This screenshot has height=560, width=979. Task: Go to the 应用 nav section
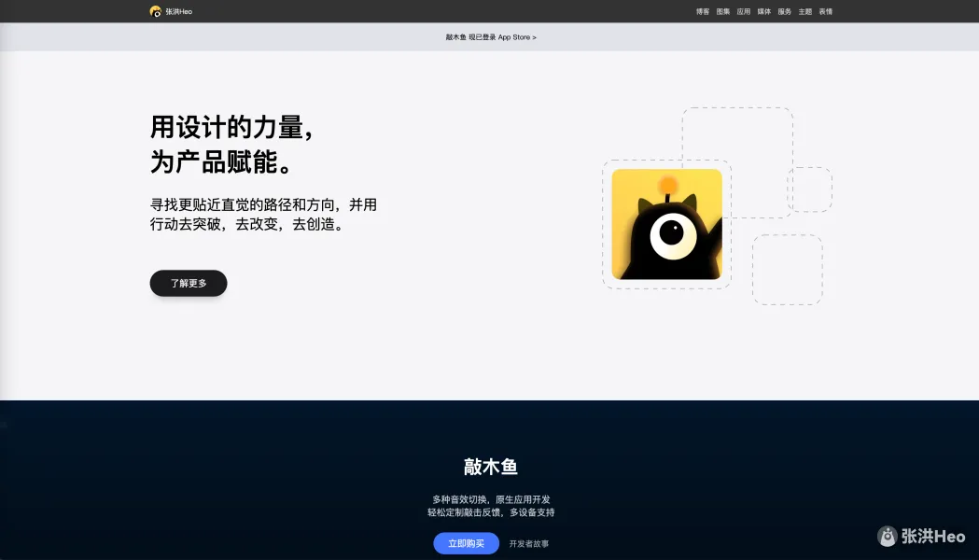[x=744, y=11]
